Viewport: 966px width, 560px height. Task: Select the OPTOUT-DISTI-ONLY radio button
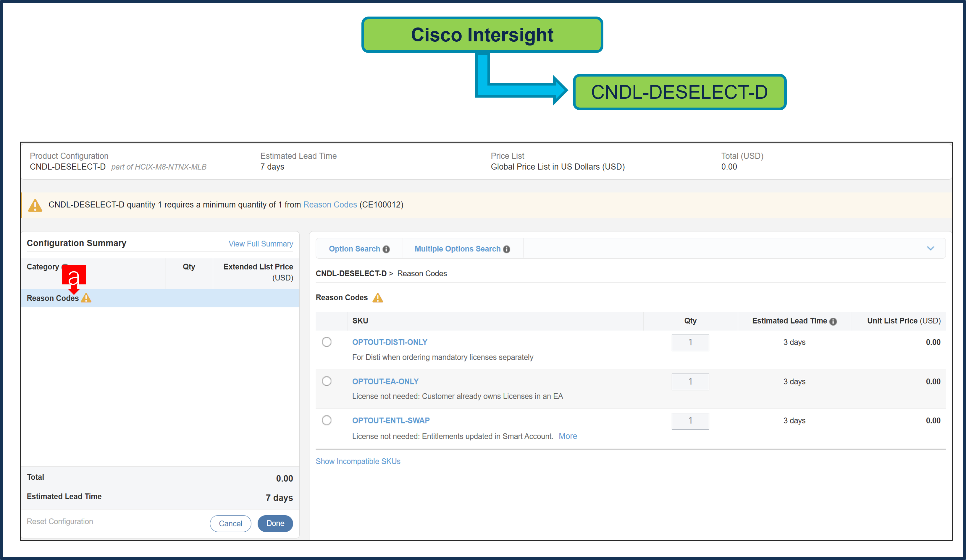point(327,342)
